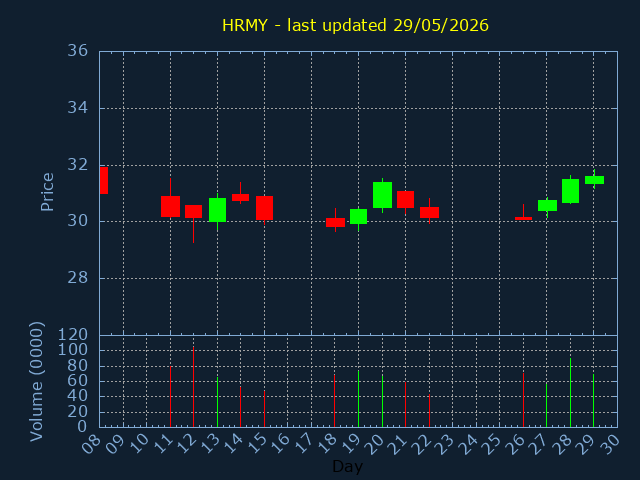
Task: Select the green candlestick for day 29
Action: tap(594, 180)
